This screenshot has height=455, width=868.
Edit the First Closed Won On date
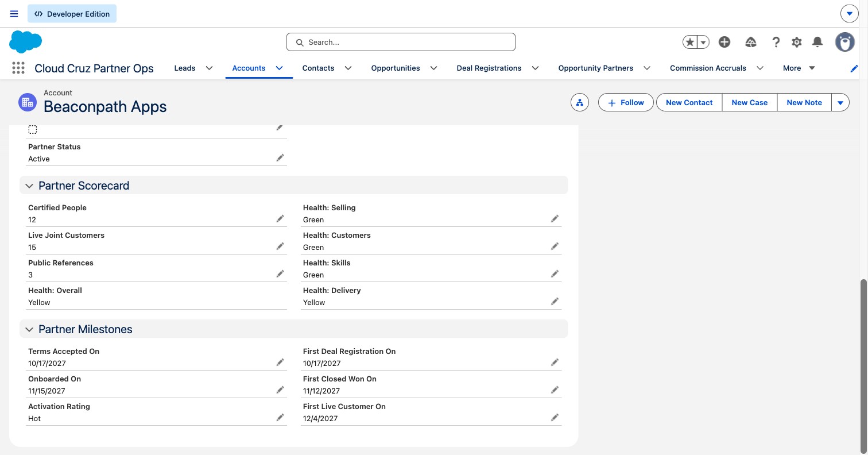(x=555, y=390)
